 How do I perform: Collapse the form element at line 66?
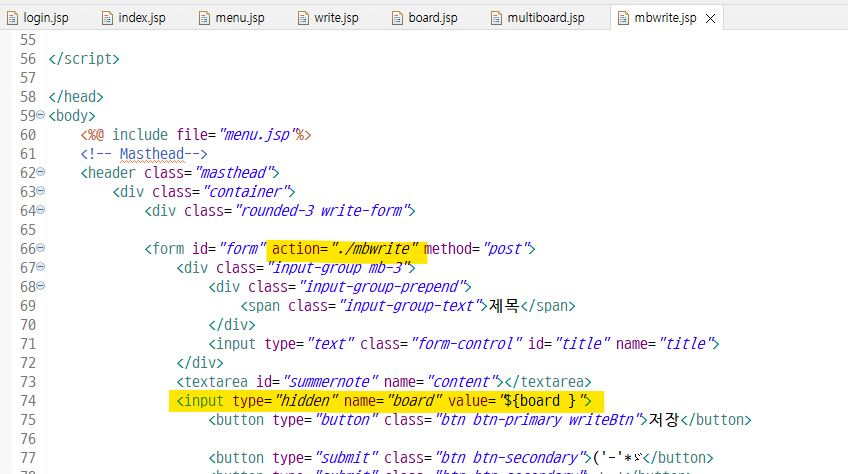point(41,248)
